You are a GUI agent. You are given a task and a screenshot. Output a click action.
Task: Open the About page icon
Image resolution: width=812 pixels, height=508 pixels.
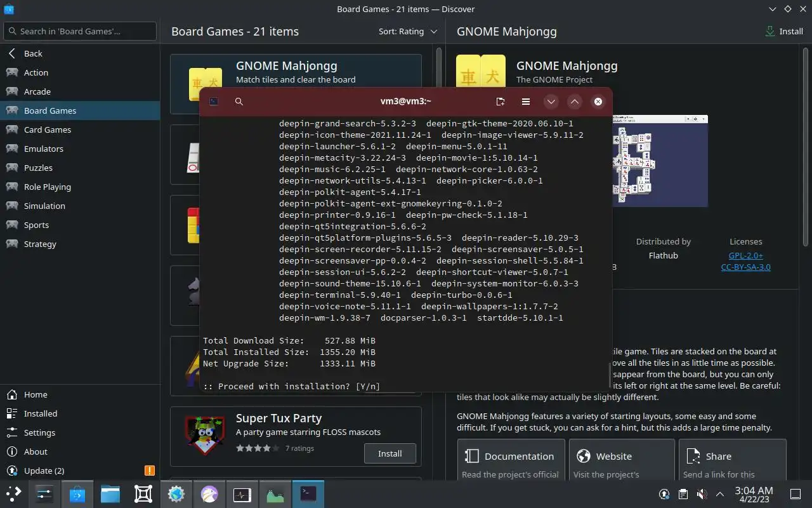click(12, 451)
